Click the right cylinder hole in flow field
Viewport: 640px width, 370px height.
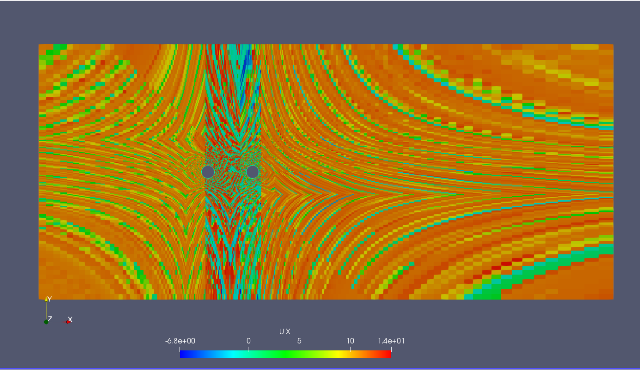point(253,172)
